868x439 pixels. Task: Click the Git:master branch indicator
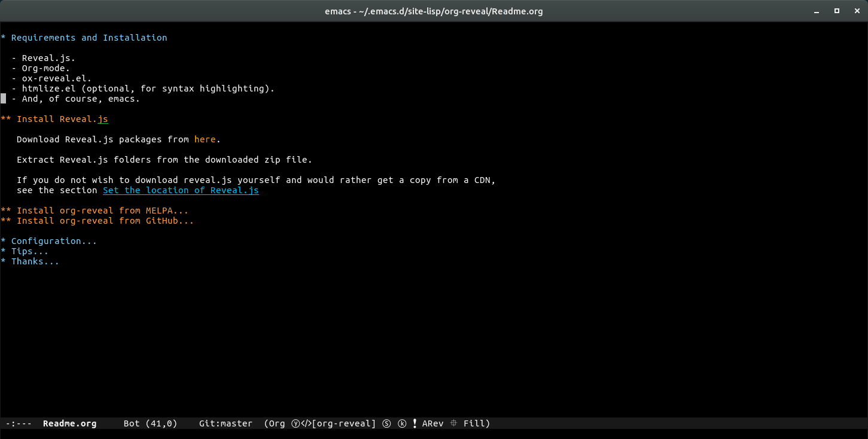tap(226, 423)
